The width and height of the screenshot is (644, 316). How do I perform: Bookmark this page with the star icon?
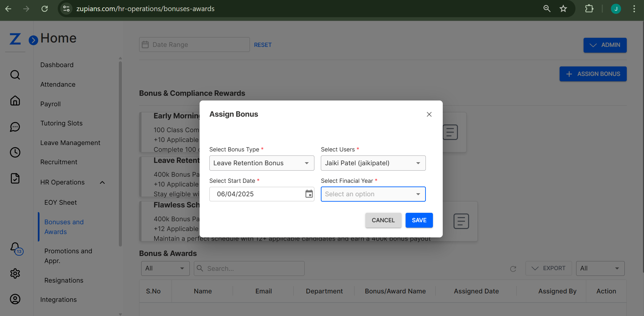(x=563, y=9)
